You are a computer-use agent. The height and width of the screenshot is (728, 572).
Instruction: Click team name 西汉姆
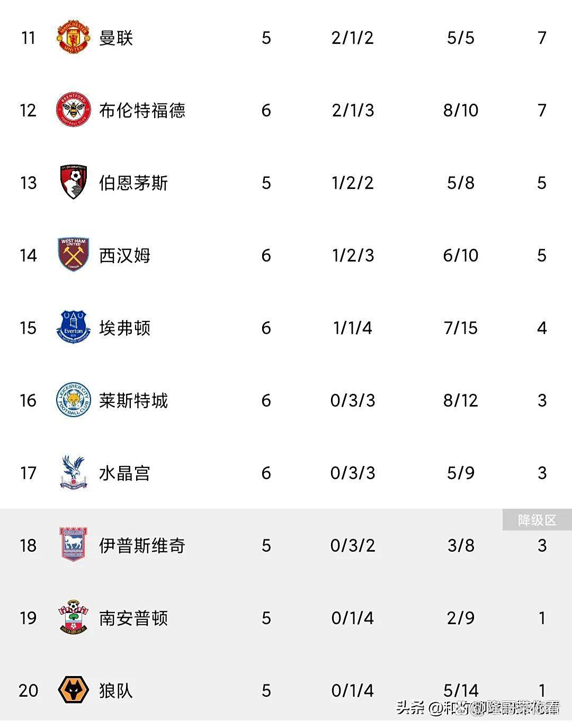point(124,256)
